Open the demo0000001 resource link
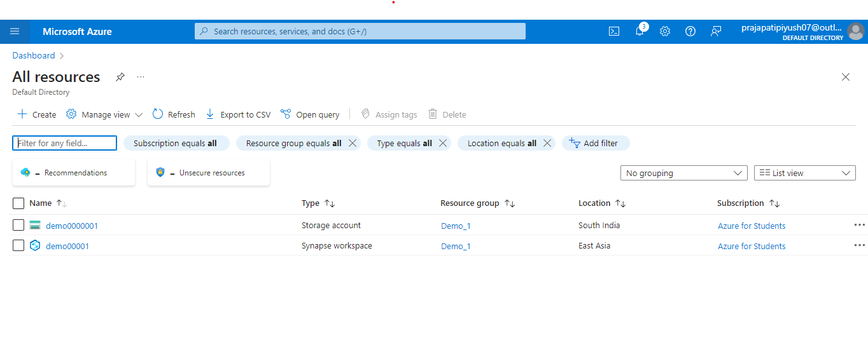The image size is (868, 347). pyautogui.click(x=72, y=226)
